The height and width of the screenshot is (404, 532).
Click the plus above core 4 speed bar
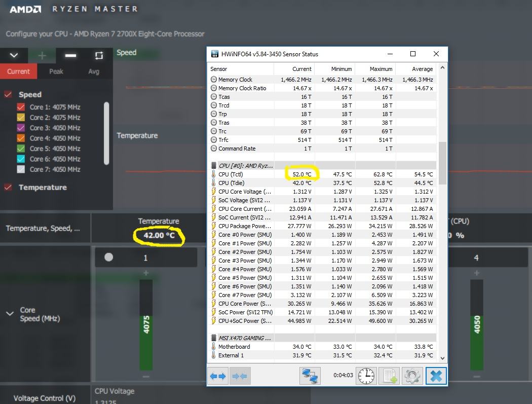pos(476,273)
